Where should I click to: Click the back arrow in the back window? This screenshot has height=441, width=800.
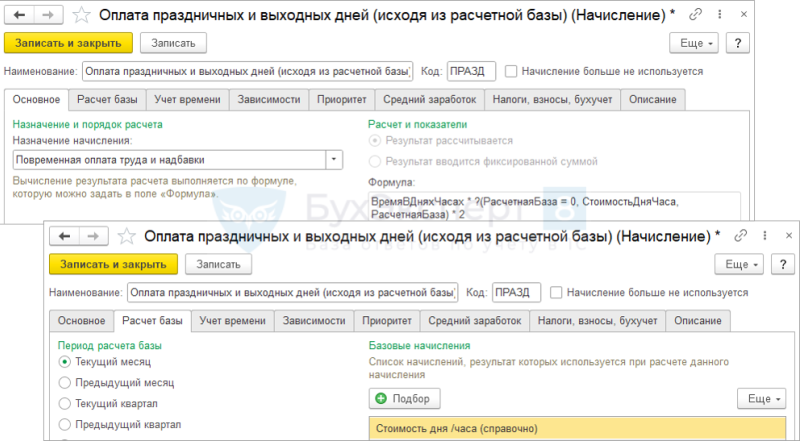point(19,15)
